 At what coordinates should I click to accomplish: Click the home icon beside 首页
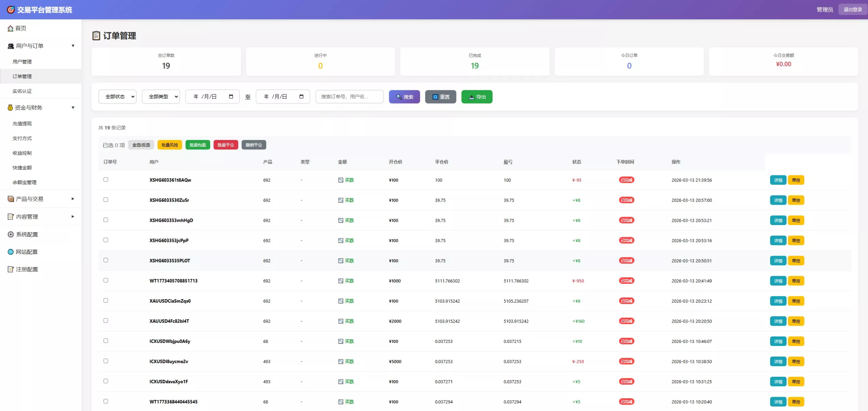click(x=11, y=29)
